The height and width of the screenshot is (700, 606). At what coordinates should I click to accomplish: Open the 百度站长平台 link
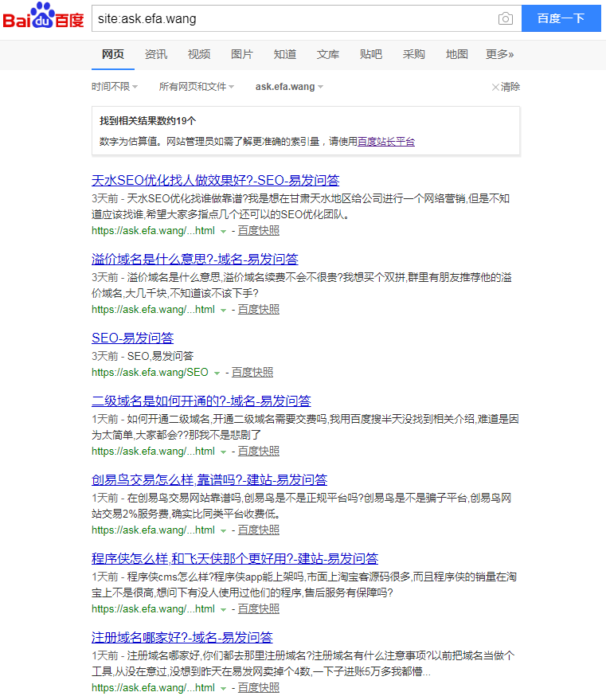click(x=386, y=142)
